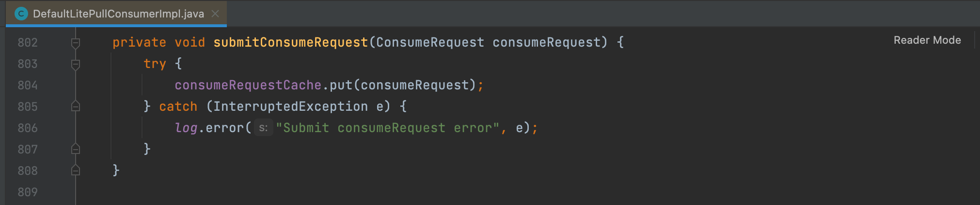The image size is (980, 205).
Task: Click the "Submit consumeRequest error" string literal
Action: click(x=388, y=128)
